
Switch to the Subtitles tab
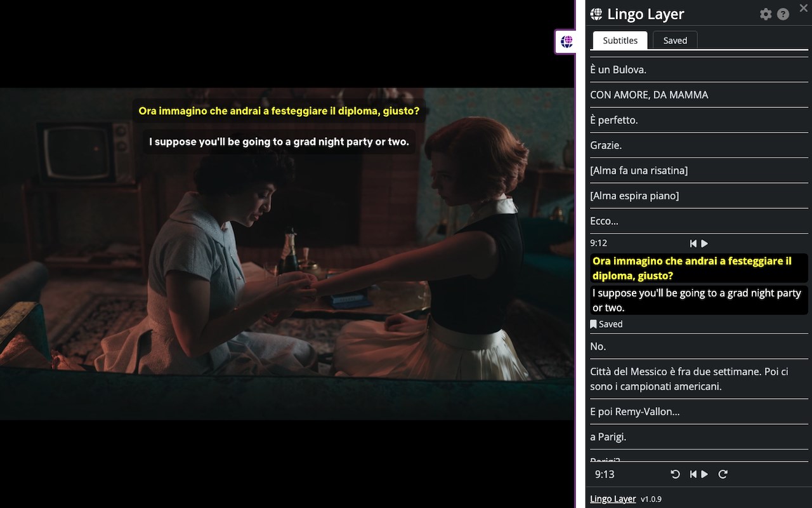pyautogui.click(x=620, y=40)
